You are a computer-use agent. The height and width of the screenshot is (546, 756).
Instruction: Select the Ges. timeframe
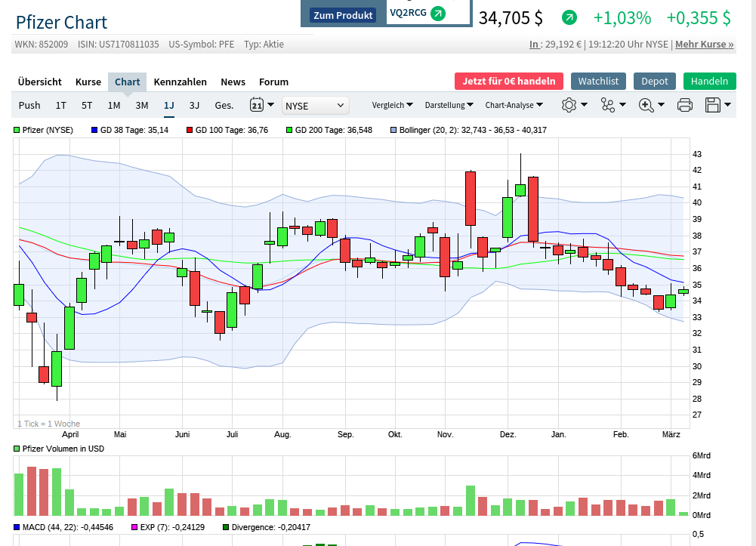click(x=224, y=105)
